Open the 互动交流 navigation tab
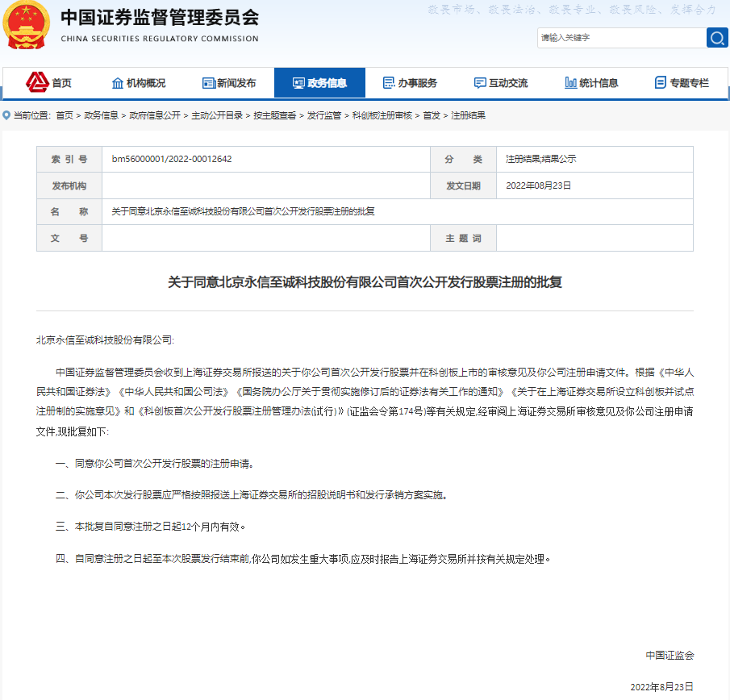Image resolution: width=730 pixels, height=700 pixels. coord(500,83)
